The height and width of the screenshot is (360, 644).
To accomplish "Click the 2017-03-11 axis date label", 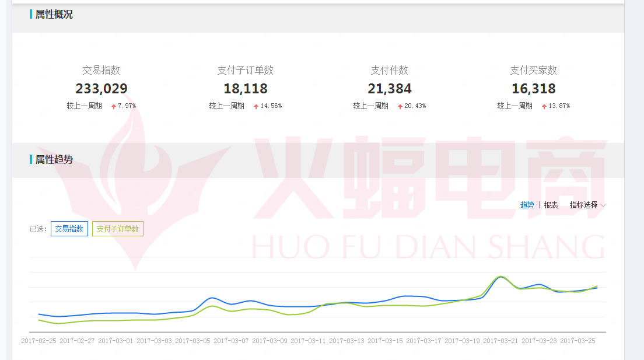I will [308, 341].
